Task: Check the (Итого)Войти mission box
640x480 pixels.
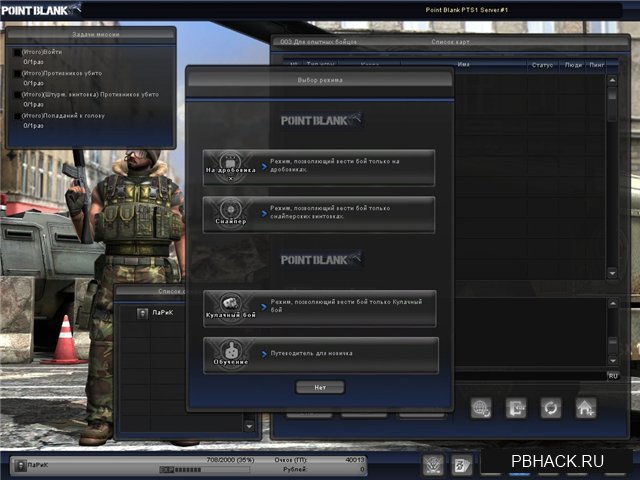Action: click(x=17, y=53)
